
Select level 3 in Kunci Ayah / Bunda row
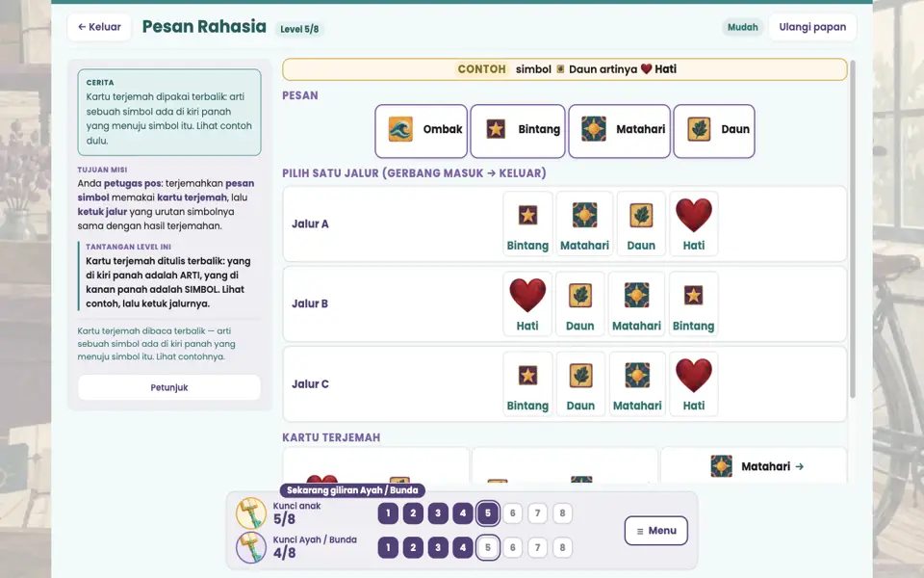(x=438, y=547)
